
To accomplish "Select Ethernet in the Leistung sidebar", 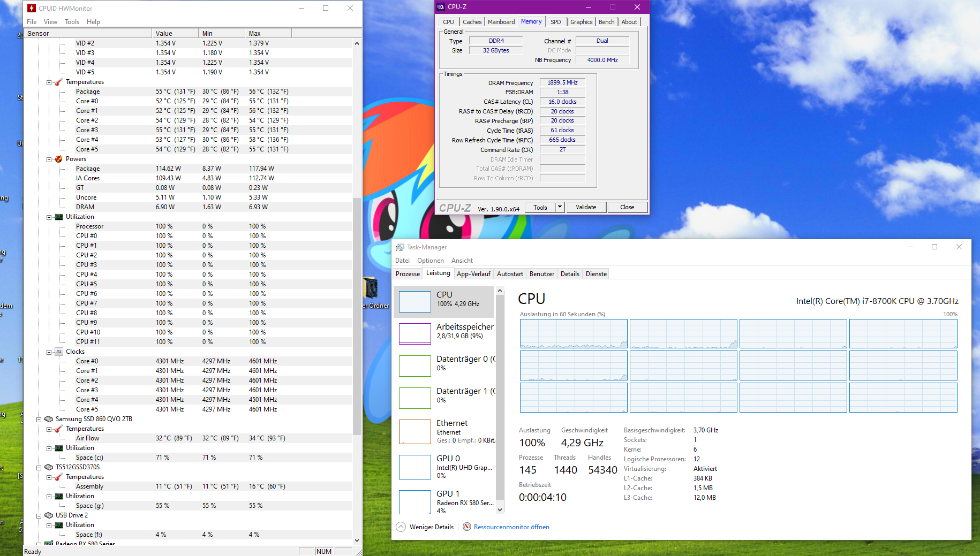I will (445, 431).
